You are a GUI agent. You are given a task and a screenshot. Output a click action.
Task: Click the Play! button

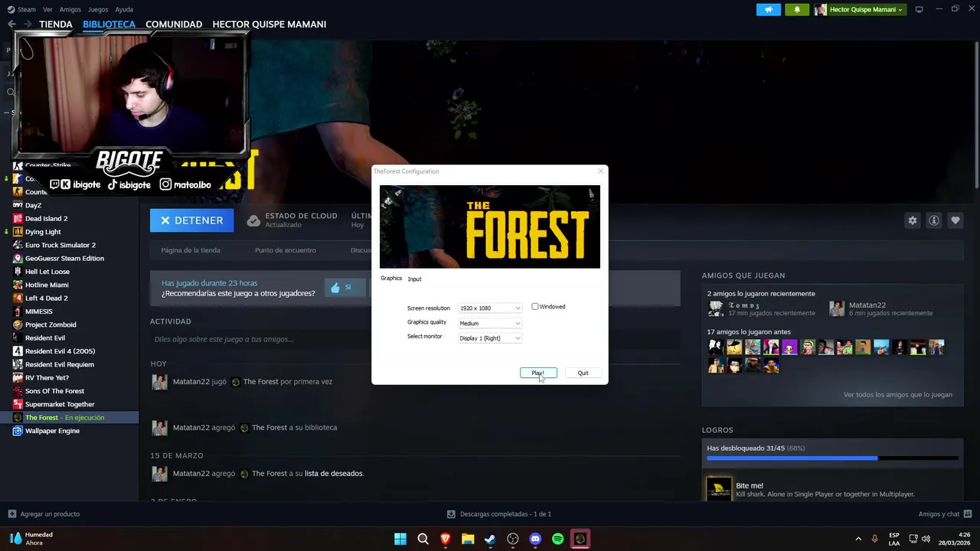(x=538, y=373)
